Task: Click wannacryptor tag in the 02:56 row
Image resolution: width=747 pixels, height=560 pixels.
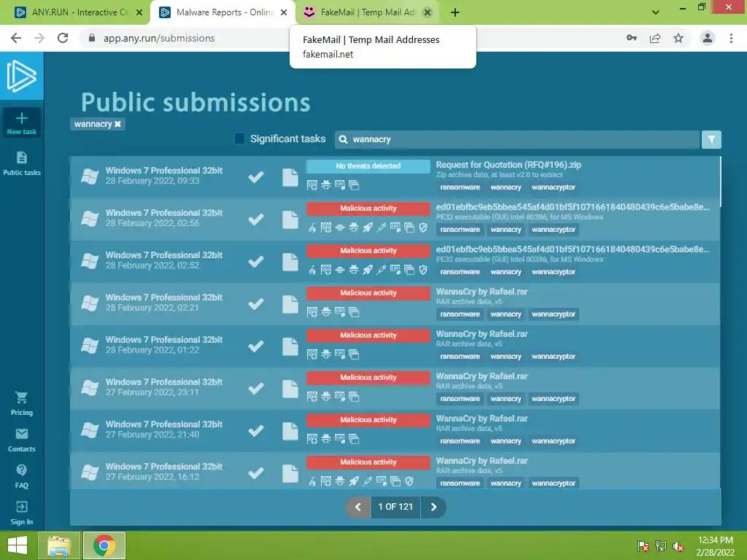Action: click(554, 230)
